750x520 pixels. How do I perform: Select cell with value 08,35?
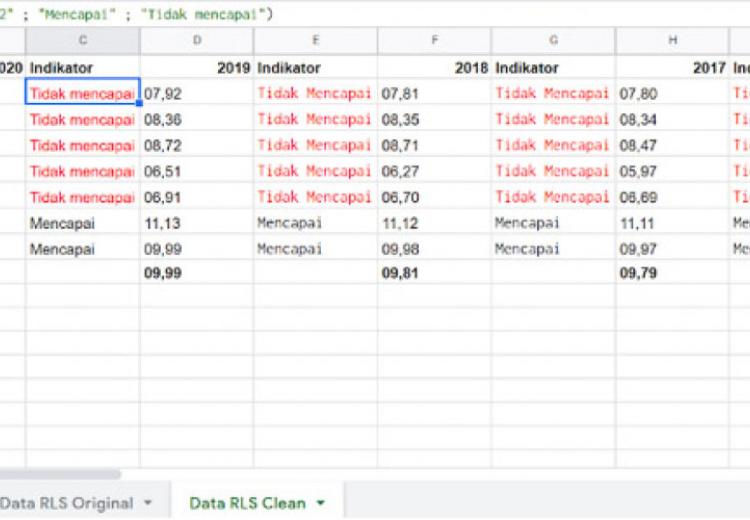(x=434, y=119)
